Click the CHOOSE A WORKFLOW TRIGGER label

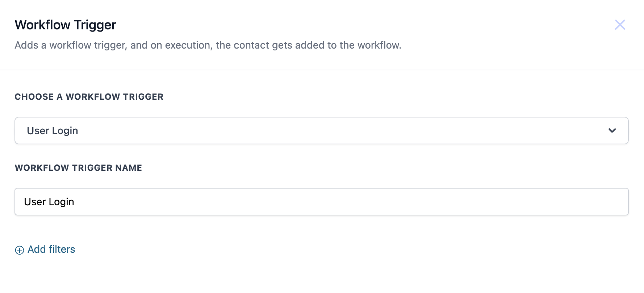[89, 97]
